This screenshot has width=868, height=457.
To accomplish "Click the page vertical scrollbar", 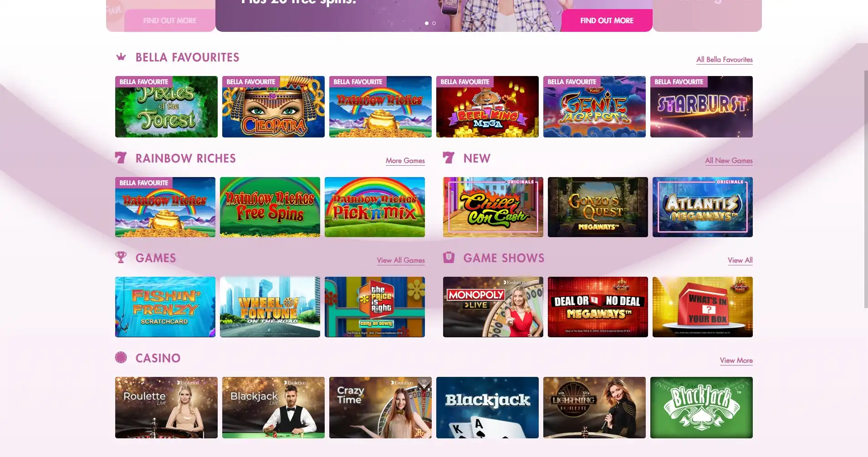I will pyautogui.click(x=866, y=189).
